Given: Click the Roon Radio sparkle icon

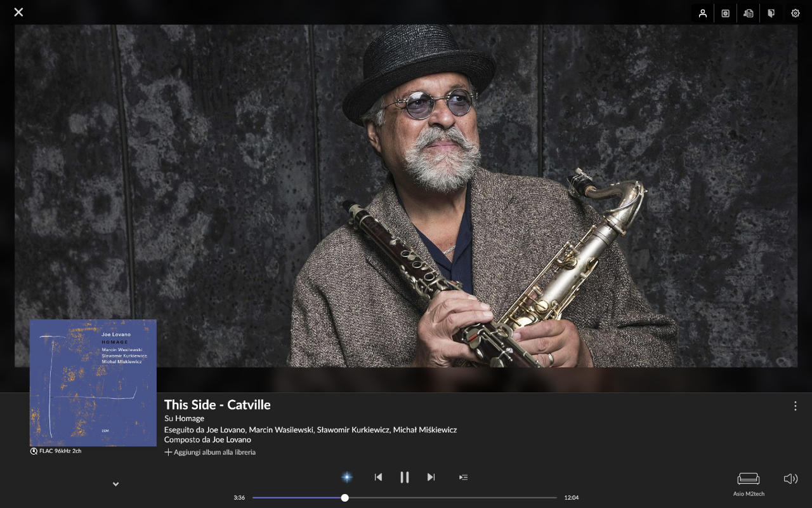Looking at the screenshot, I should [x=347, y=477].
